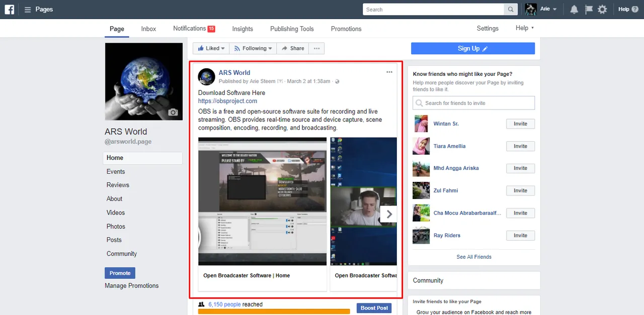Select Home in the sidebar
This screenshot has height=315, width=644.
[x=143, y=158]
